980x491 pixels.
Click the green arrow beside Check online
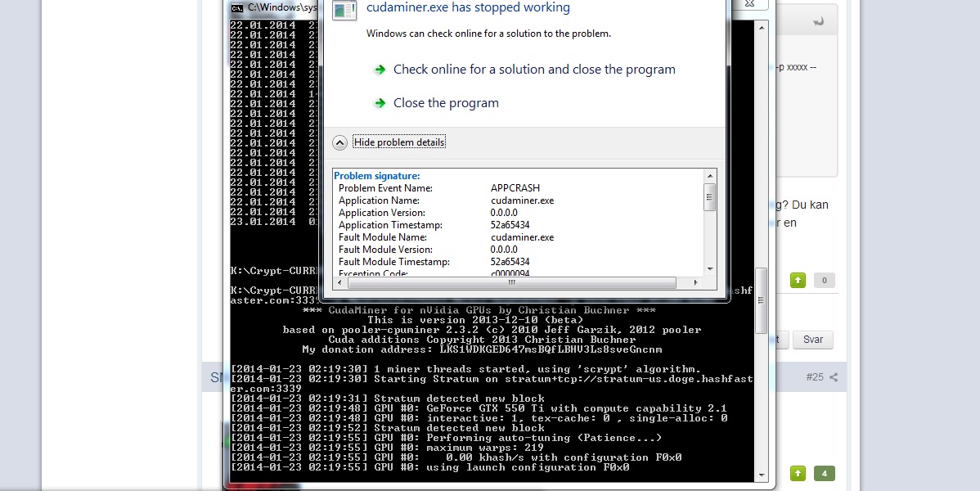[380, 70]
